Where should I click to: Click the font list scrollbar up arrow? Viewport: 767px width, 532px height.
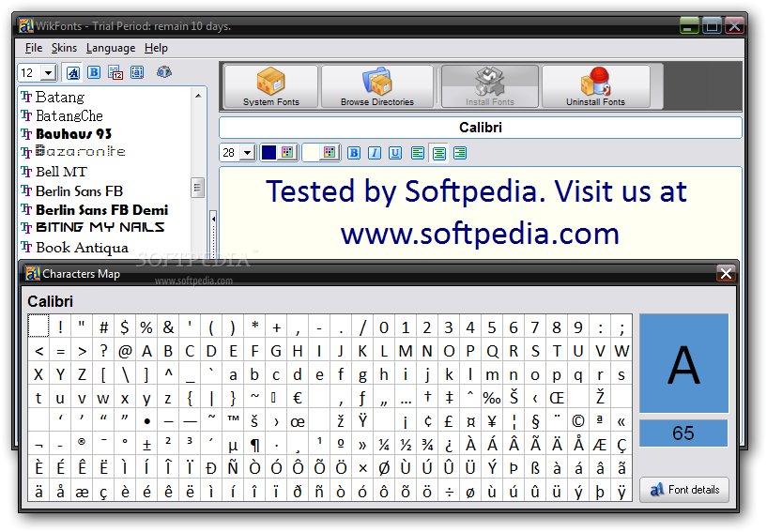tap(198, 96)
